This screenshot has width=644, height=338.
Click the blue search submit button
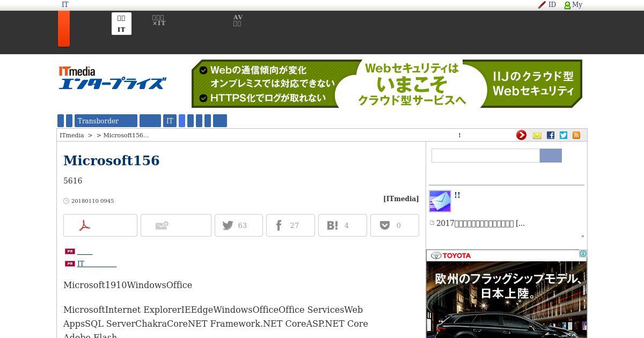pyautogui.click(x=551, y=156)
